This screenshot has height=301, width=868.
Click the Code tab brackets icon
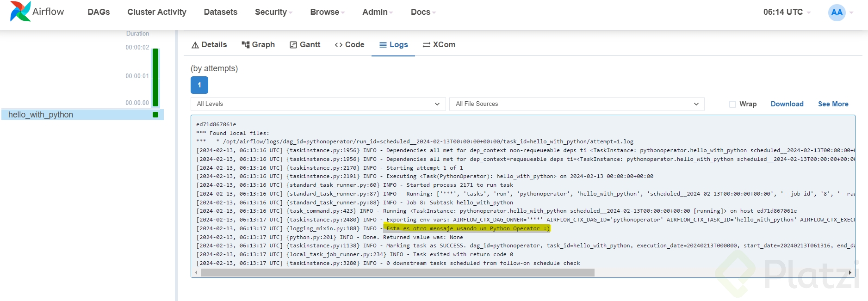pos(339,45)
